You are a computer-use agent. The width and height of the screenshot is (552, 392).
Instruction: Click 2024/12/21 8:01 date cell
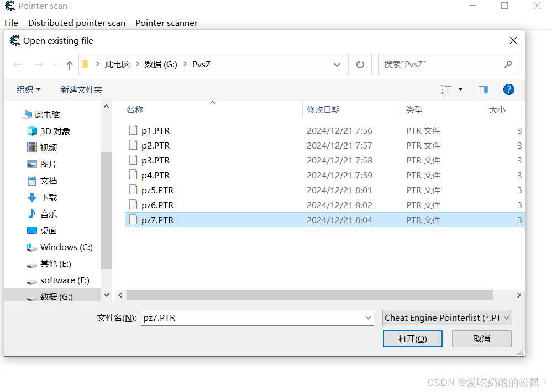(339, 190)
